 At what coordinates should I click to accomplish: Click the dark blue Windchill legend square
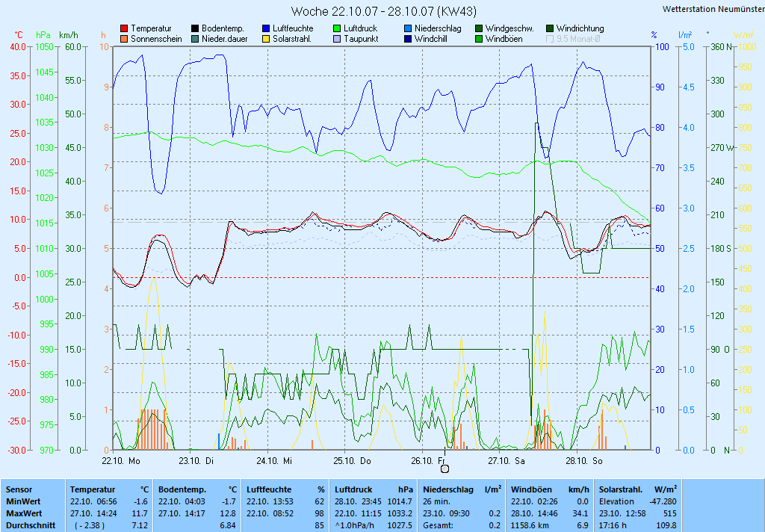pos(408,39)
